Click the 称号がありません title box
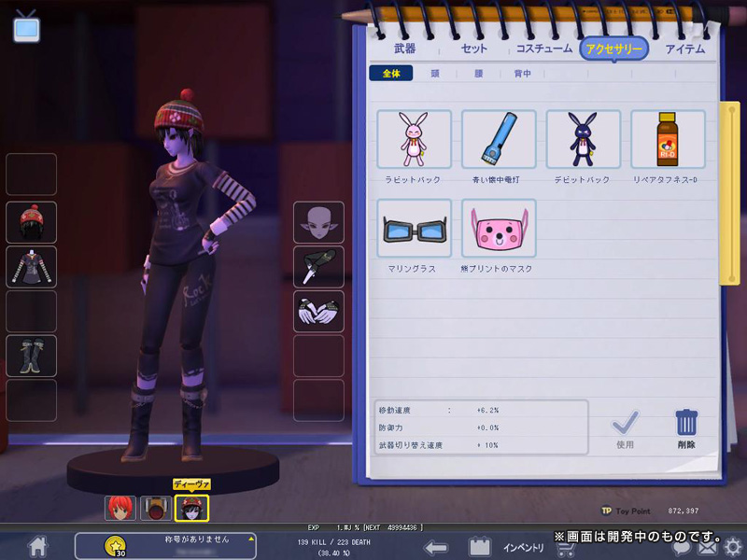Viewport: 747px width, 560px height. click(x=165, y=546)
